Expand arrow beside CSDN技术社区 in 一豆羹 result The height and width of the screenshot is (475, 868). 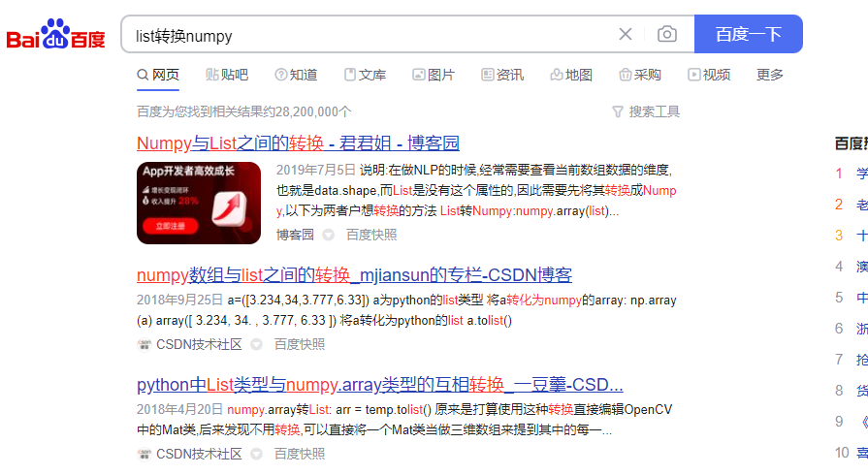pos(256,454)
